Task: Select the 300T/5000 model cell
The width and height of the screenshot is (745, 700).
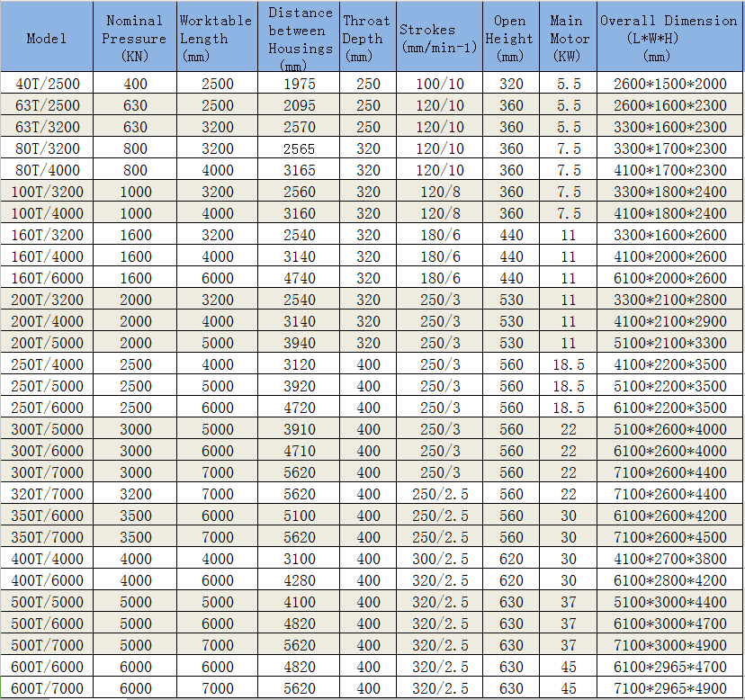Action: coord(48,429)
